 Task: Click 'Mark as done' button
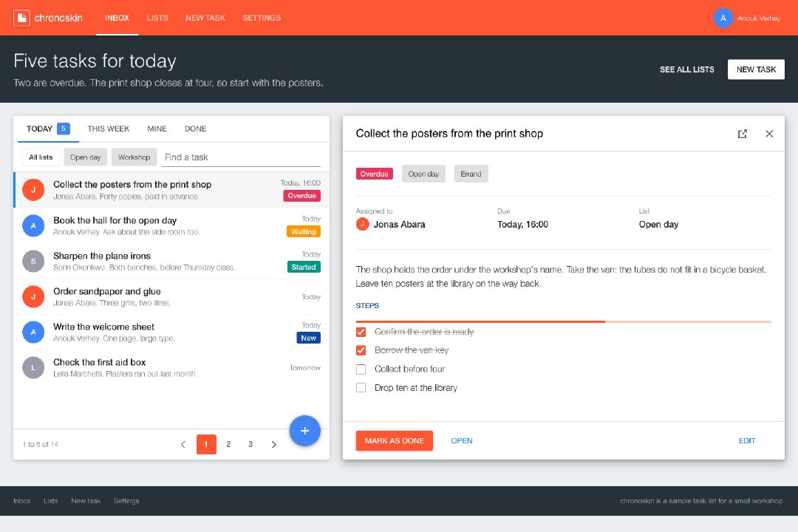click(x=395, y=441)
